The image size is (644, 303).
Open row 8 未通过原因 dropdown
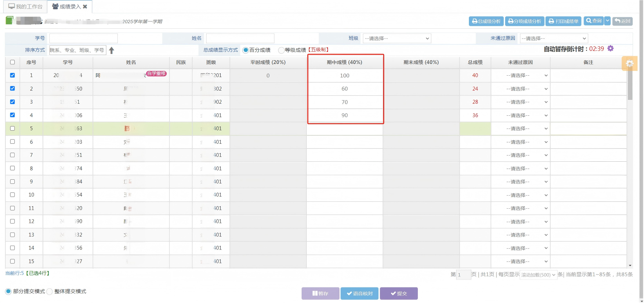[x=521, y=169]
